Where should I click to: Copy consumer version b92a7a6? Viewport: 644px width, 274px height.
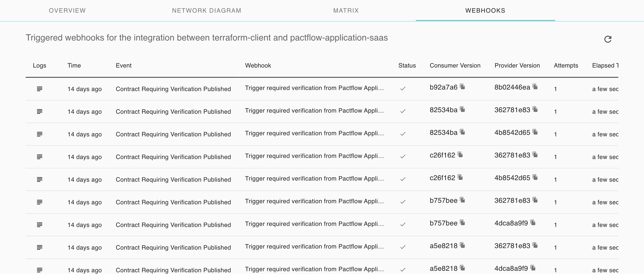point(462,87)
